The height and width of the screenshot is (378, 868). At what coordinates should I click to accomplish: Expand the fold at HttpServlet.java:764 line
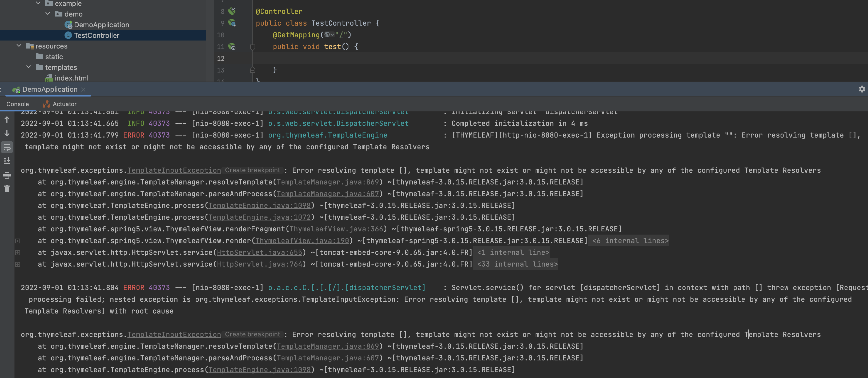coord(18,264)
